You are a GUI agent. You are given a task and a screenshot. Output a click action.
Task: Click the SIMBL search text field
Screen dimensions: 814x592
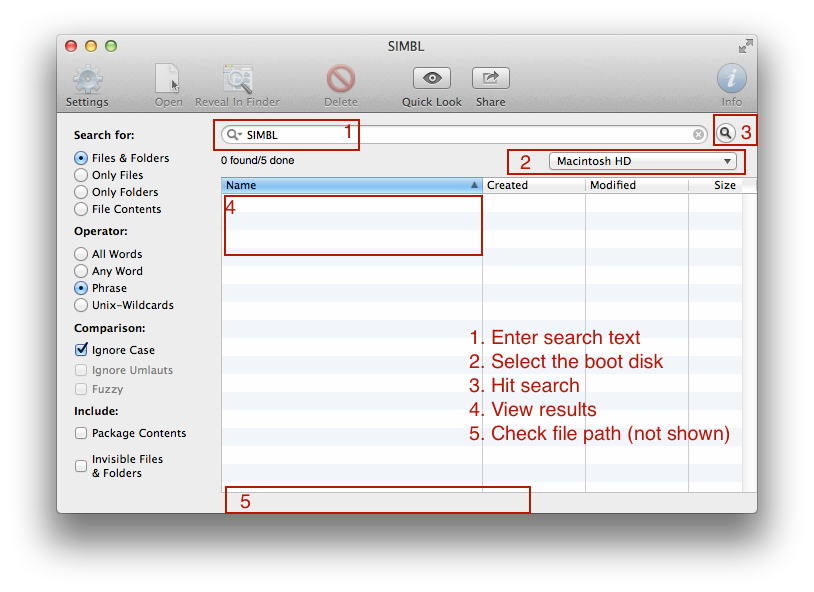pos(464,135)
